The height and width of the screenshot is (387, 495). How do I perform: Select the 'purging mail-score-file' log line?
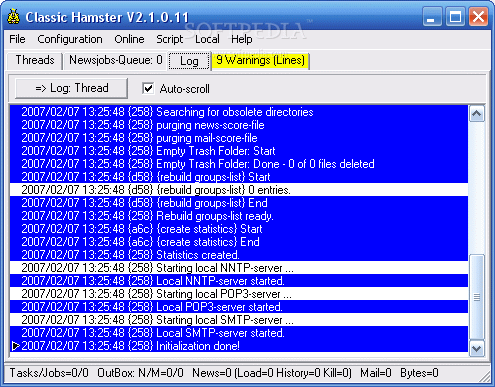coord(239,138)
